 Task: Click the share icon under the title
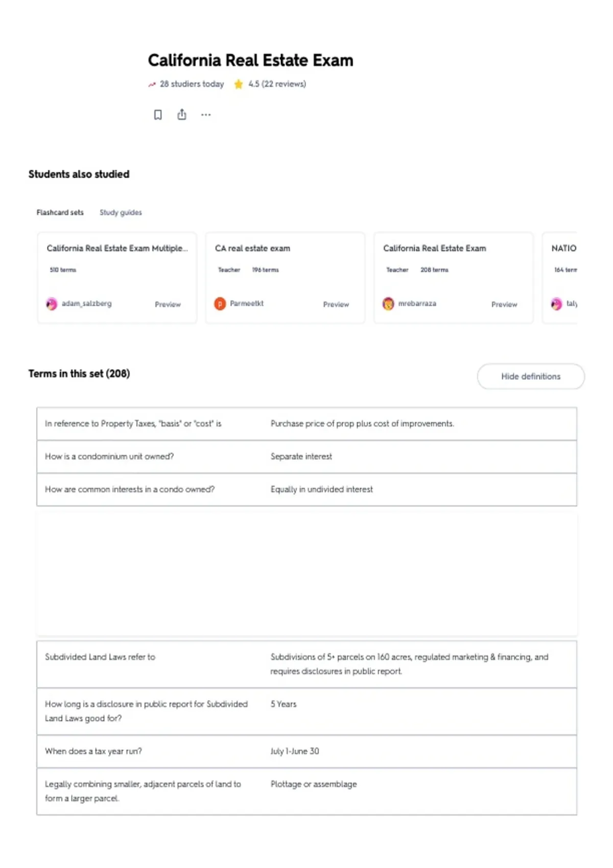[x=182, y=114]
